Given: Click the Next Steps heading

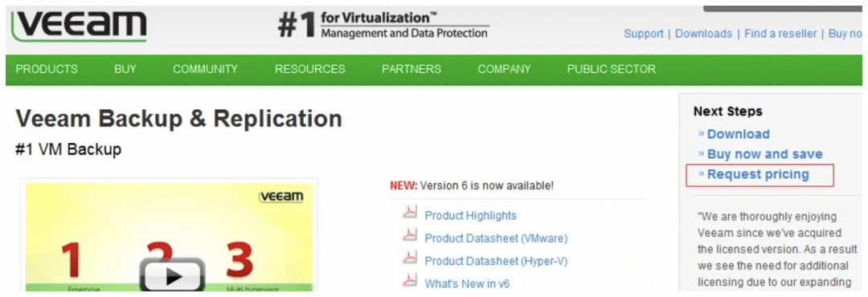Looking at the screenshot, I should pyautogui.click(x=727, y=111).
